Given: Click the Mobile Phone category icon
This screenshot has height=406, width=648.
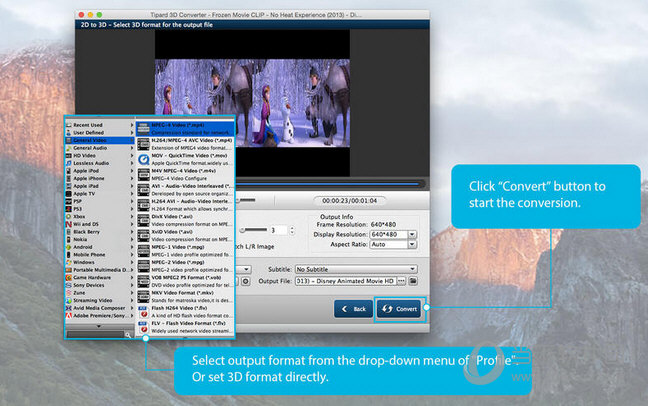Looking at the screenshot, I should point(69,255).
